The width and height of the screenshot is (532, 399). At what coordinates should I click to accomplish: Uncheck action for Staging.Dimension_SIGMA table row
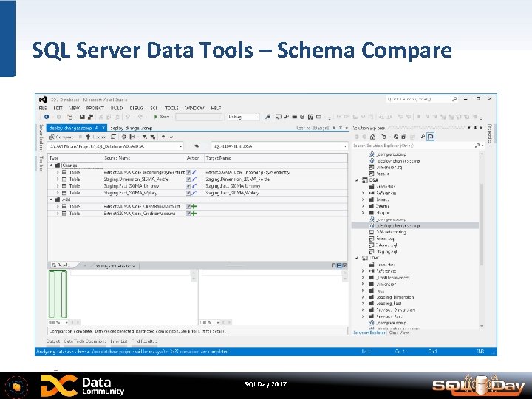click(188, 179)
